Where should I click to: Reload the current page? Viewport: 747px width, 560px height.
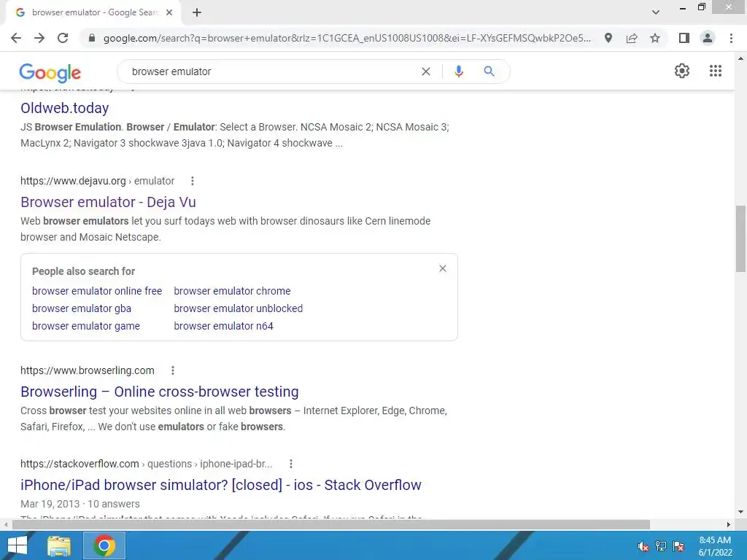[x=63, y=38]
